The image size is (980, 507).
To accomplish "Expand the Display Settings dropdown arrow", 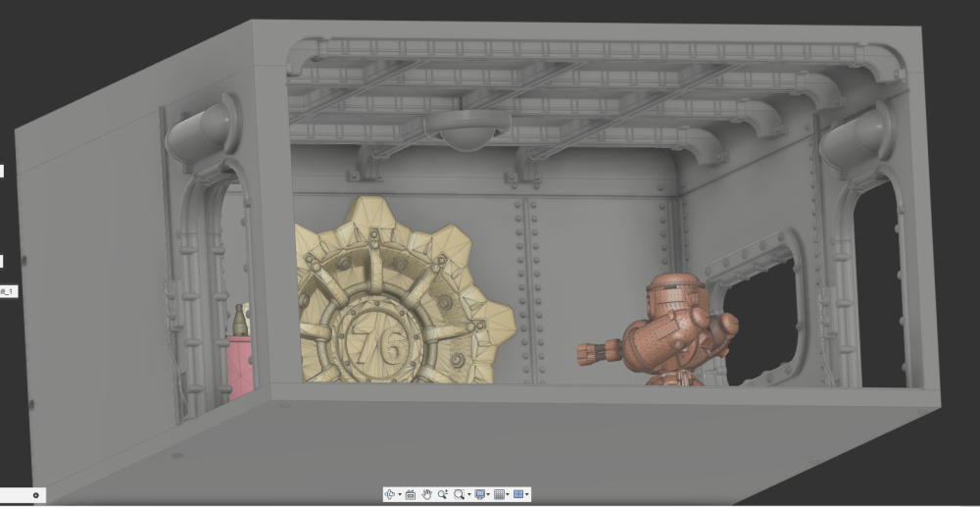I will [488, 494].
